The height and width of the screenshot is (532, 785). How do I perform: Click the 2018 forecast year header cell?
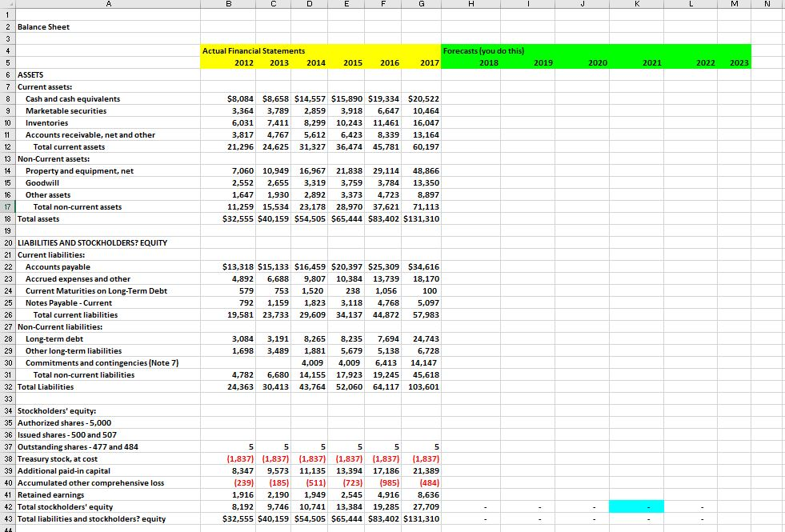[470, 62]
